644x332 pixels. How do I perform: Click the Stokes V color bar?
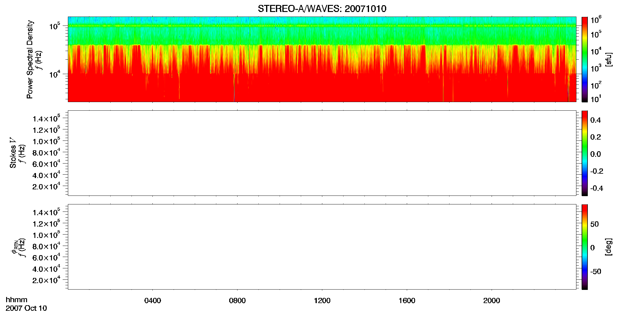click(585, 153)
